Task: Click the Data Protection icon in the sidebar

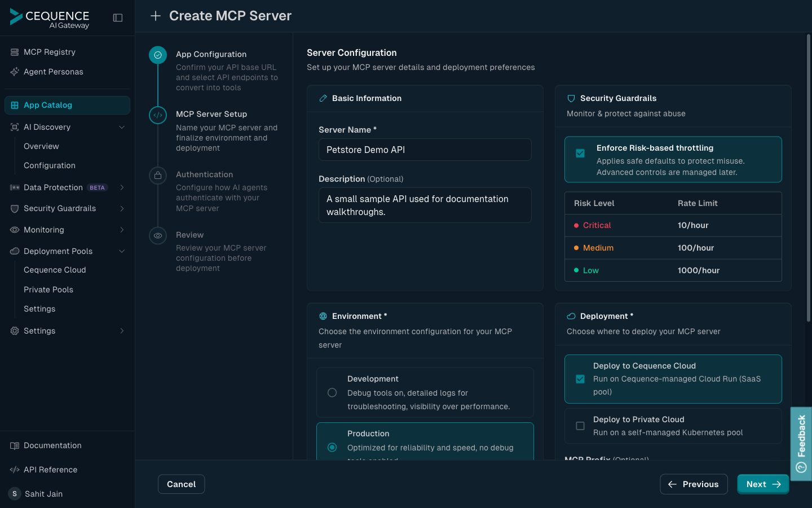Action: 15,187
